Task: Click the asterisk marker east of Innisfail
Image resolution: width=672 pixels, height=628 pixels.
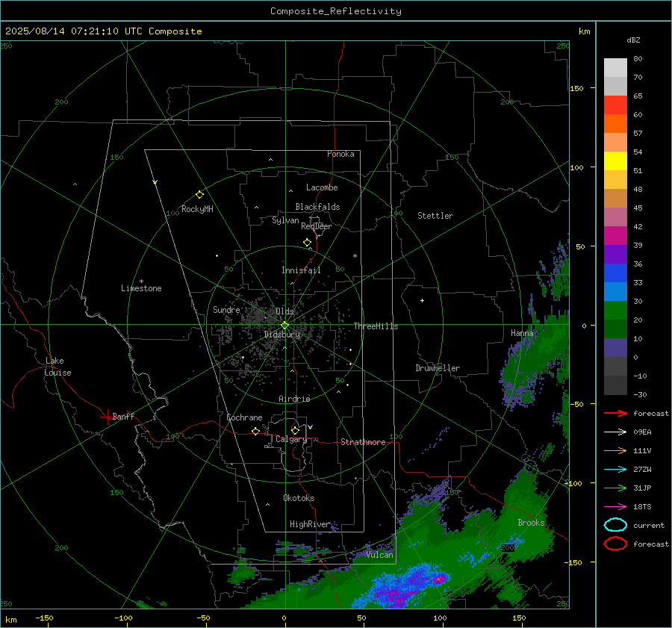Action: pos(355,256)
